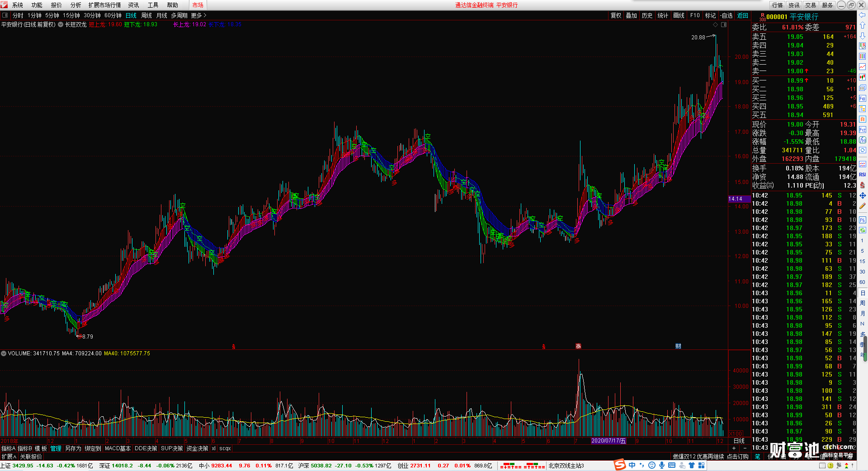868x471 pixels.
Task: Select the 5分钟 period
Action: (x=52, y=15)
